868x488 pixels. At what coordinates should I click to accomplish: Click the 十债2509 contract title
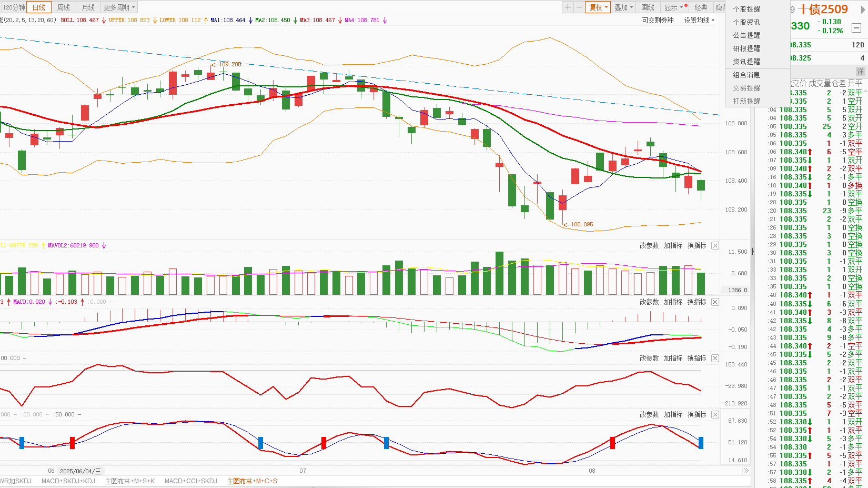(x=823, y=9)
